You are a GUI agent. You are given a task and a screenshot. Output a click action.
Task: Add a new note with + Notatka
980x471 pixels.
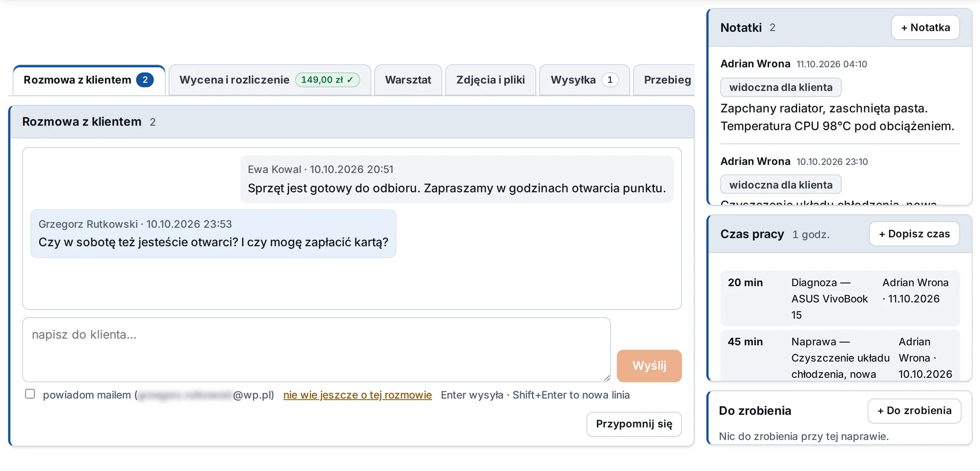point(925,27)
